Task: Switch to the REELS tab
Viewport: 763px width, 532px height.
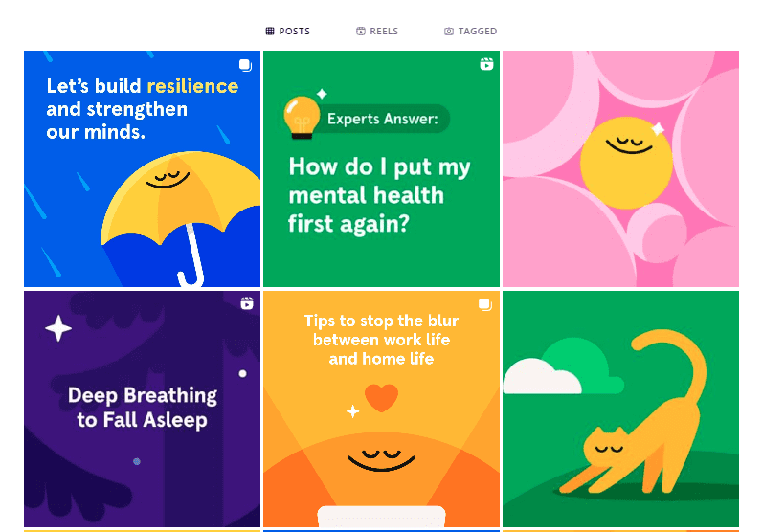Action: [x=377, y=32]
